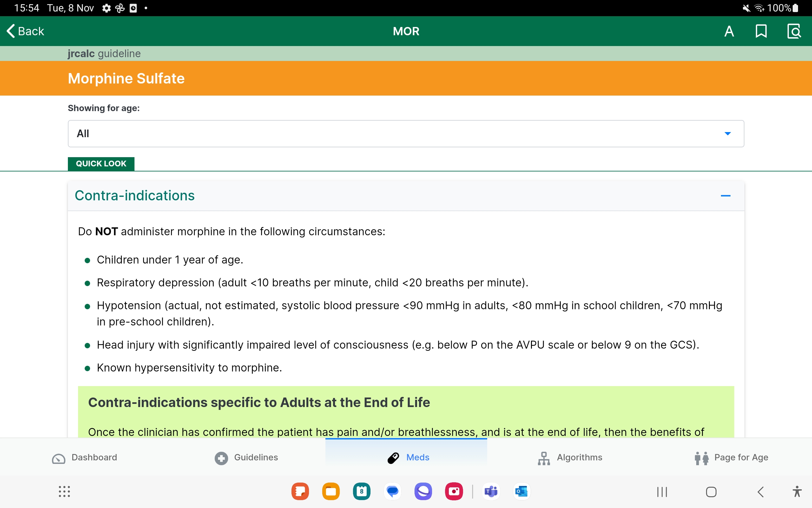Tap the Back chevron button
The image size is (812, 508).
click(25, 31)
